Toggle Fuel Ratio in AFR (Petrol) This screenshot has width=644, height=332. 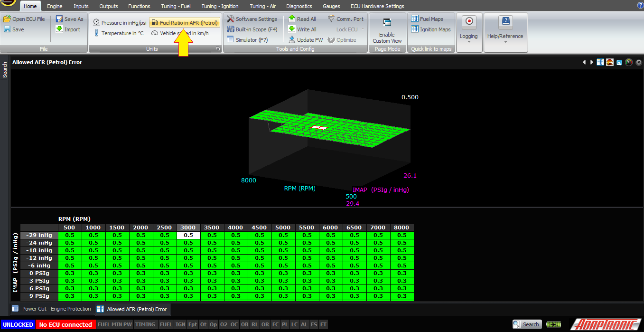(185, 23)
